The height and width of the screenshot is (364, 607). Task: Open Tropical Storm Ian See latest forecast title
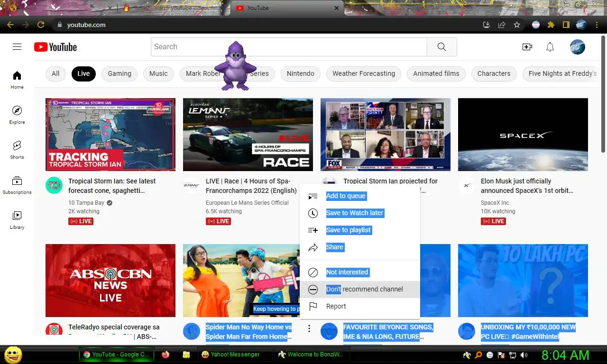tap(112, 186)
